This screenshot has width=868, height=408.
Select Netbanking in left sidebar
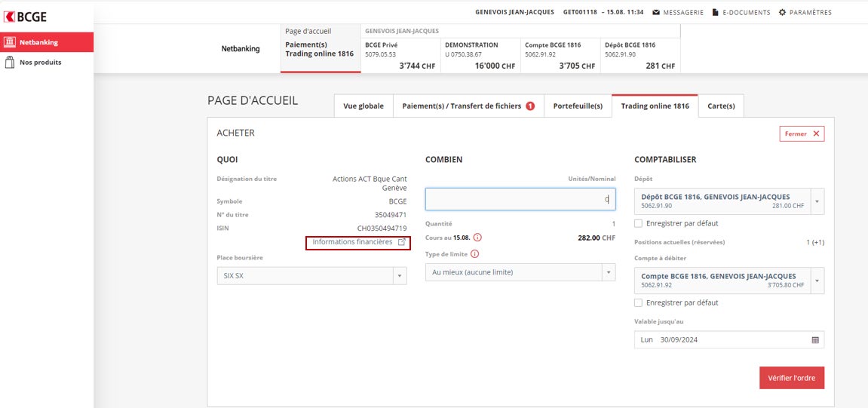(x=47, y=42)
